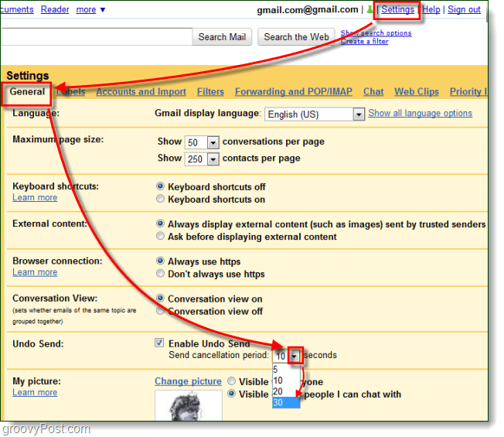Image resolution: width=504 pixels, height=437 pixels.
Task: Click the send cancellation period dropdown arrow
Action: tap(295, 356)
